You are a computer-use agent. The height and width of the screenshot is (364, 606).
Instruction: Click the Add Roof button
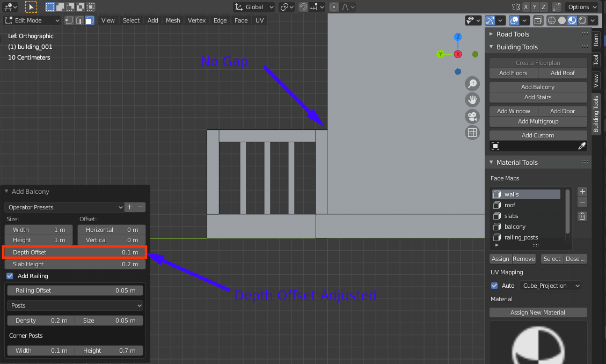pyautogui.click(x=563, y=73)
